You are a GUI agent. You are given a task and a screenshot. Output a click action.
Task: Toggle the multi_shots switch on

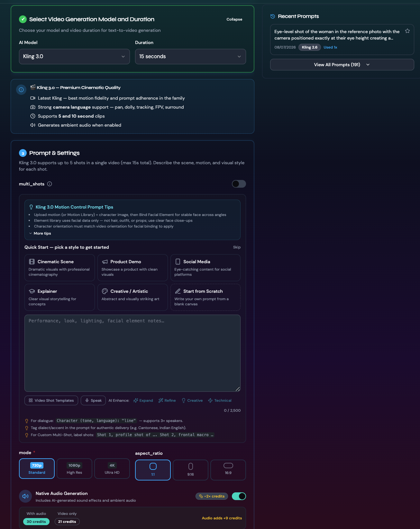239,184
